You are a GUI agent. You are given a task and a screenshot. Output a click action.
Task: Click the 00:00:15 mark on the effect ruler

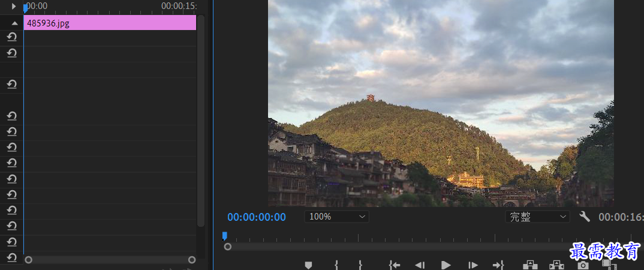pos(179,6)
